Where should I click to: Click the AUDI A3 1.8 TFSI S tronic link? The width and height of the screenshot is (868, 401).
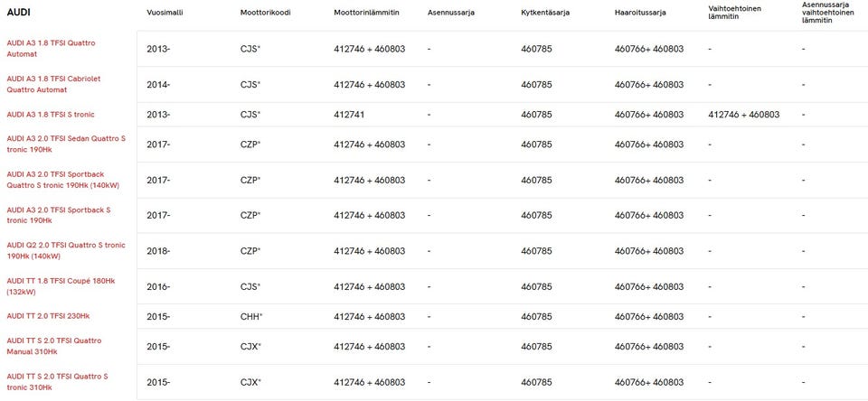[x=51, y=115]
